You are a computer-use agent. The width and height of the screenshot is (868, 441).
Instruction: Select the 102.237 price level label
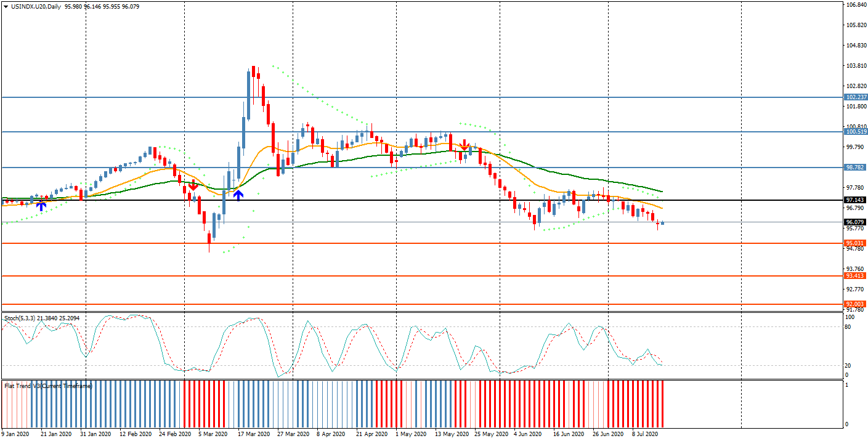pyautogui.click(x=856, y=97)
